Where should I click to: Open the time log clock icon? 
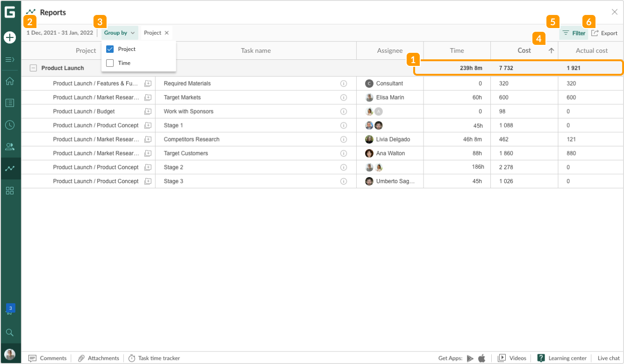tap(10, 125)
